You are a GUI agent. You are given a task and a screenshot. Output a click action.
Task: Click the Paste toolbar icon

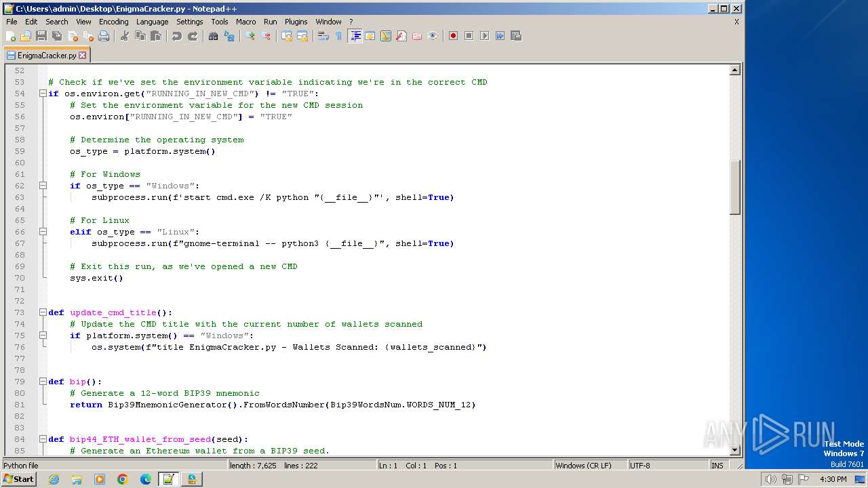pos(156,36)
